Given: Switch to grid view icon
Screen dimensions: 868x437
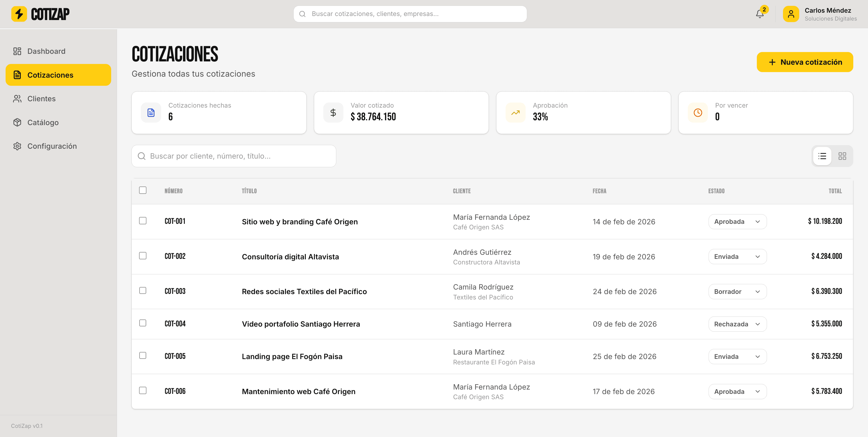Looking at the screenshot, I should [x=842, y=156].
